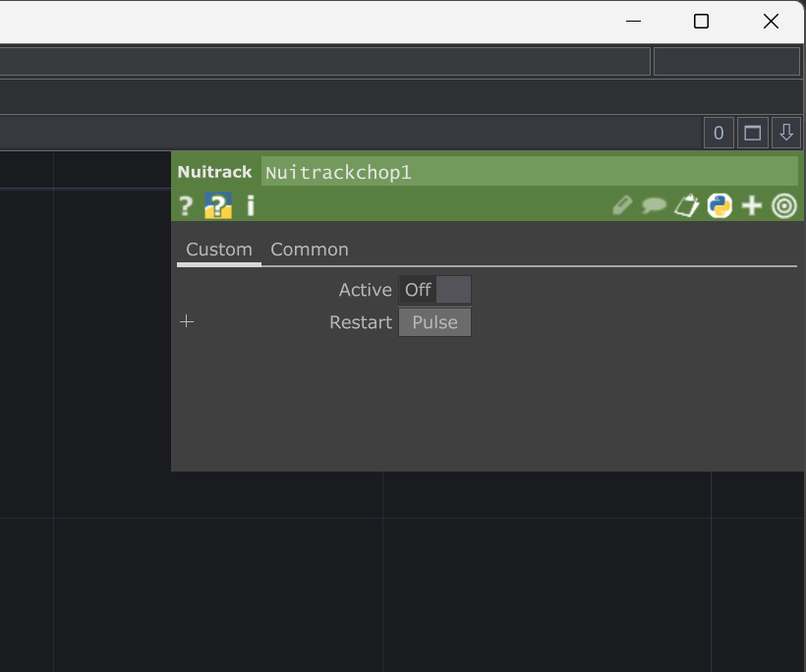Image resolution: width=806 pixels, height=672 pixels.
Task: Click the 0 button on pane bar
Action: click(719, 133)
